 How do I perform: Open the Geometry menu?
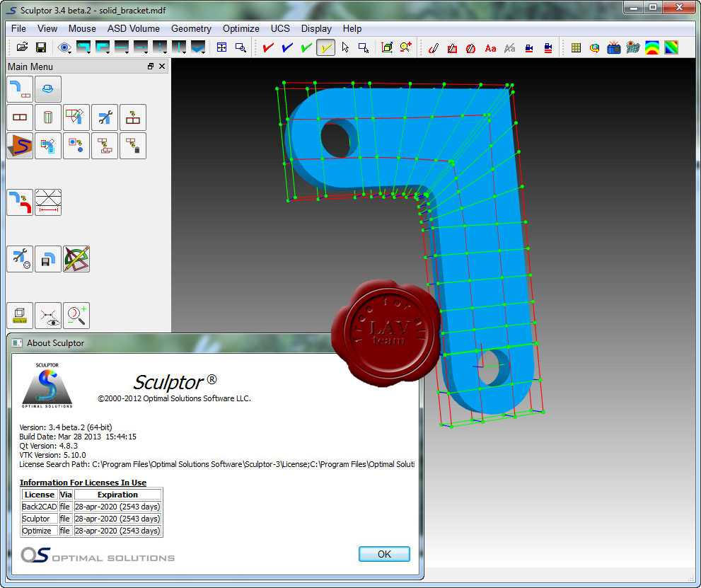(192, 28)
